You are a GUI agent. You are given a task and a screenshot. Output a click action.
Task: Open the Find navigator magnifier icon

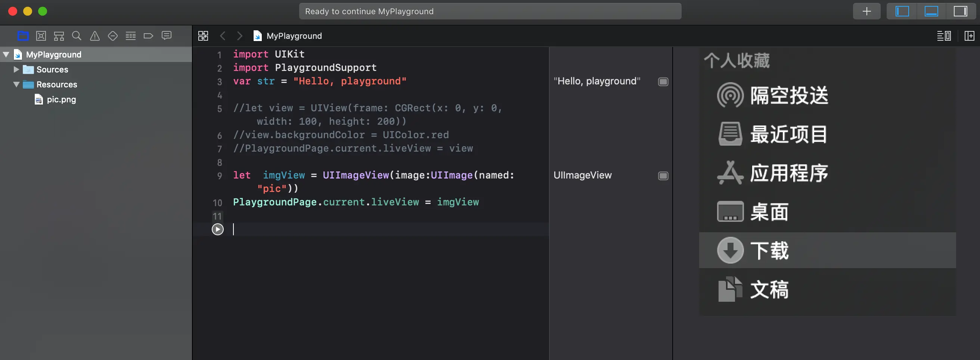click(77, 36)
